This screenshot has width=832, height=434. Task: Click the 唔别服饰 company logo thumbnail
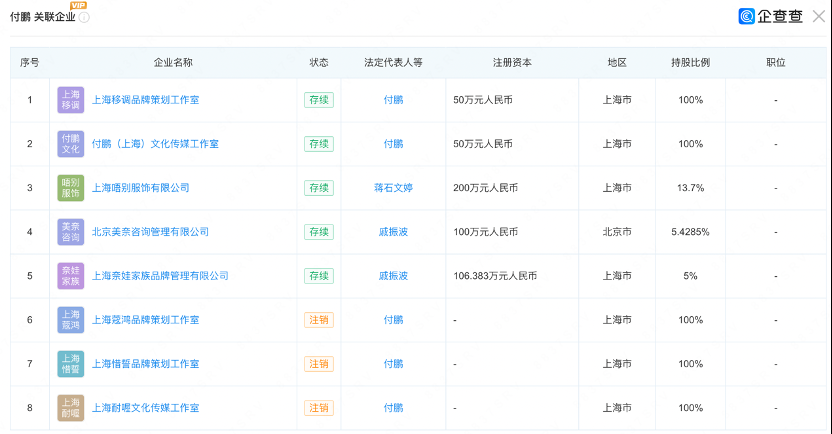[x=71, y=188]
